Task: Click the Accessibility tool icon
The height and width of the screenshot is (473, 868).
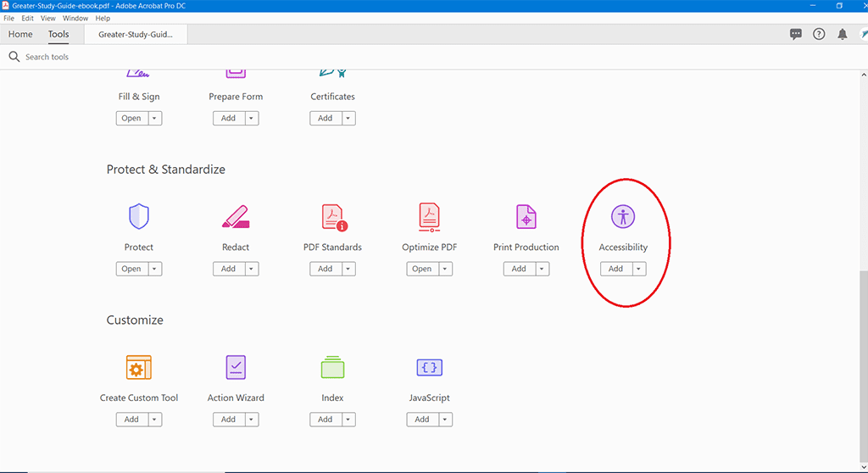Action: [x=623, y=217]
